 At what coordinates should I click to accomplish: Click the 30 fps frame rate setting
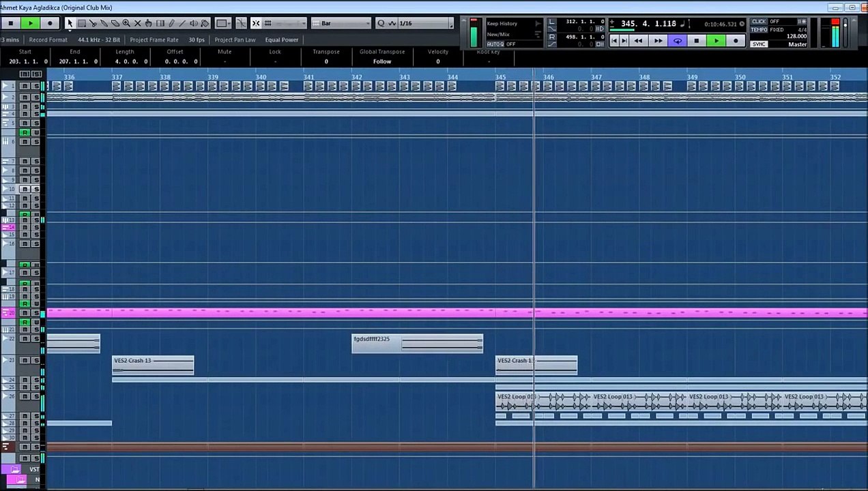(x=197, y=40)
